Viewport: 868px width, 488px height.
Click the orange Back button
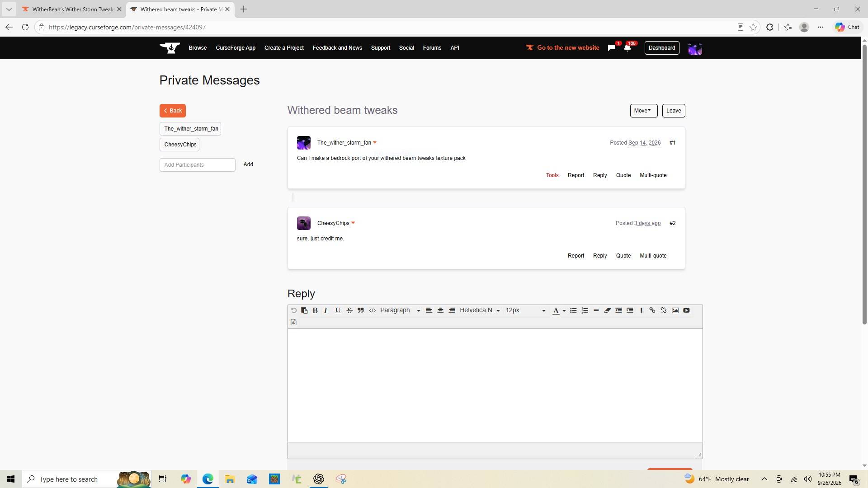pyautogui.click(x=173, y=111)
